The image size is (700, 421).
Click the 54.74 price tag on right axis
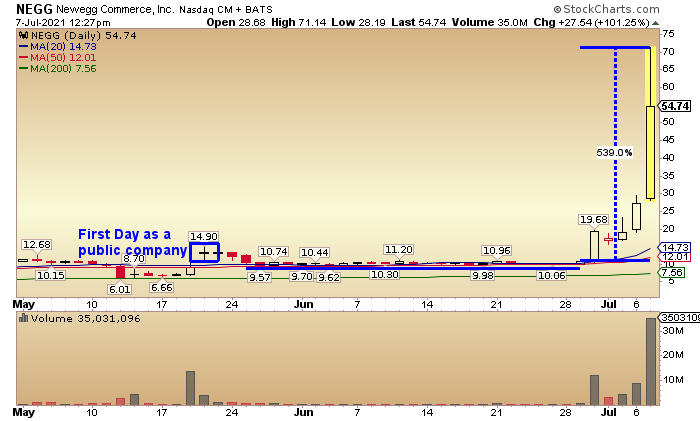(675, 106)
